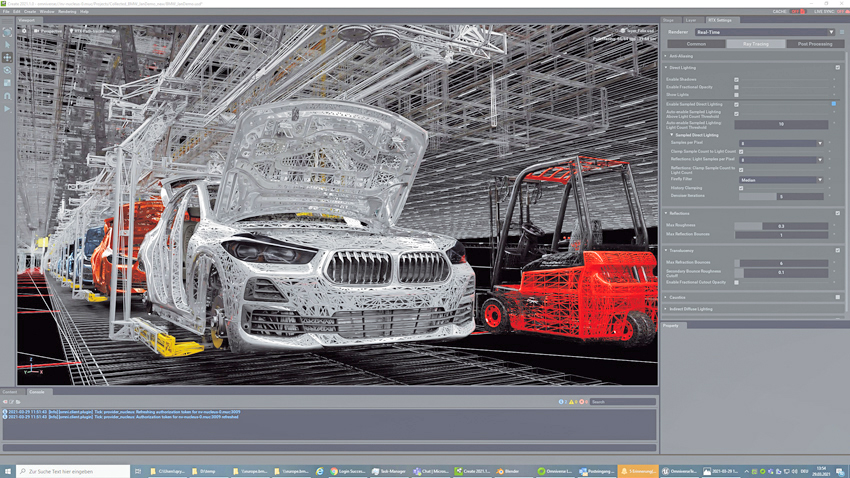Activate the Scale tool in left toolbar
Screen dimensions: 850x478
(7, 83)
